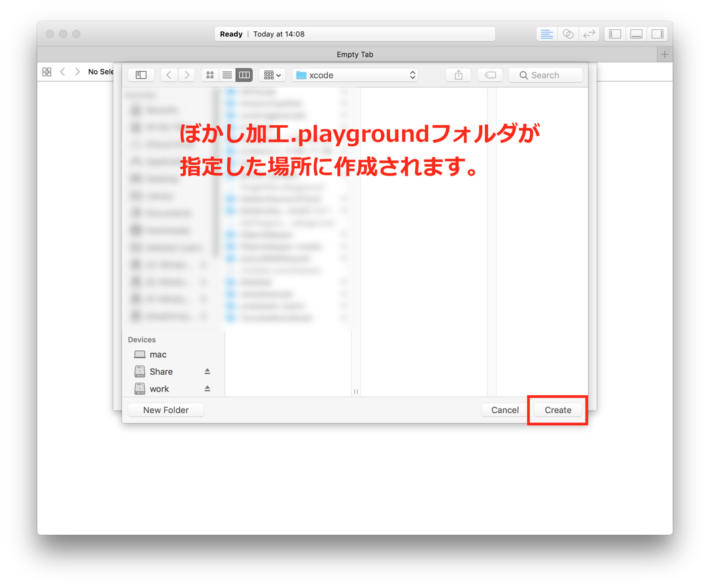This screenshot has height=588, width=710.
Task: Click the Ready status display
Action: (x=355, y=34)
